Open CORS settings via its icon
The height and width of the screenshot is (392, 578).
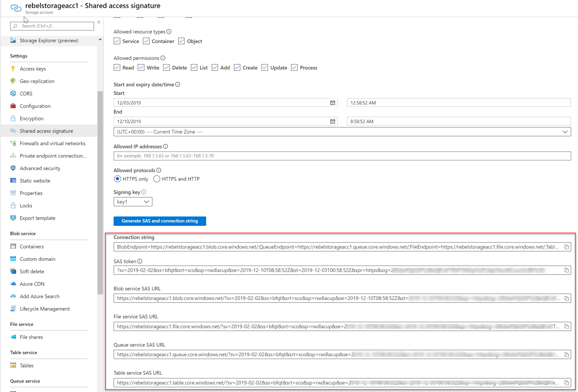pos(13,93)
